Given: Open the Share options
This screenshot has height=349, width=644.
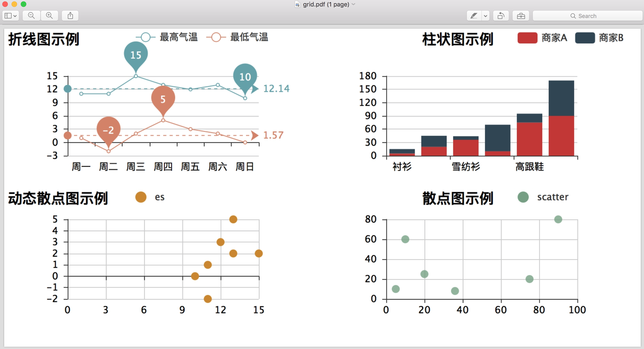Looking at the screenshot, I should (70, 15).
